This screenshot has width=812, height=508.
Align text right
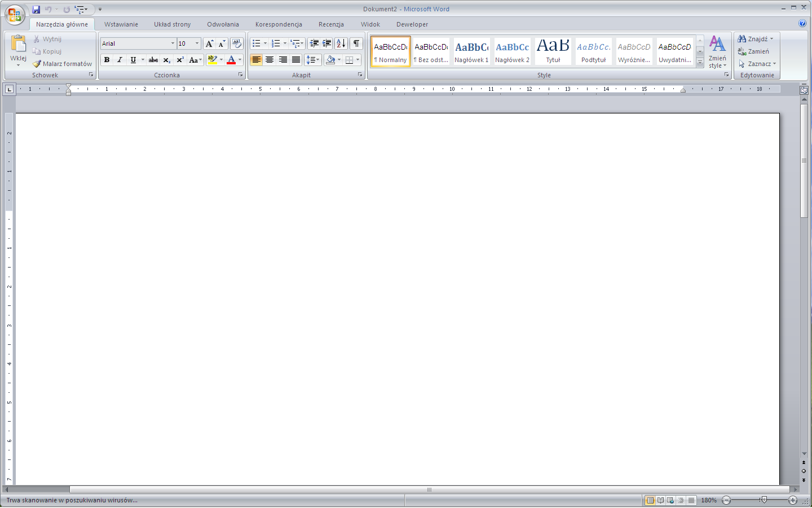283,60
